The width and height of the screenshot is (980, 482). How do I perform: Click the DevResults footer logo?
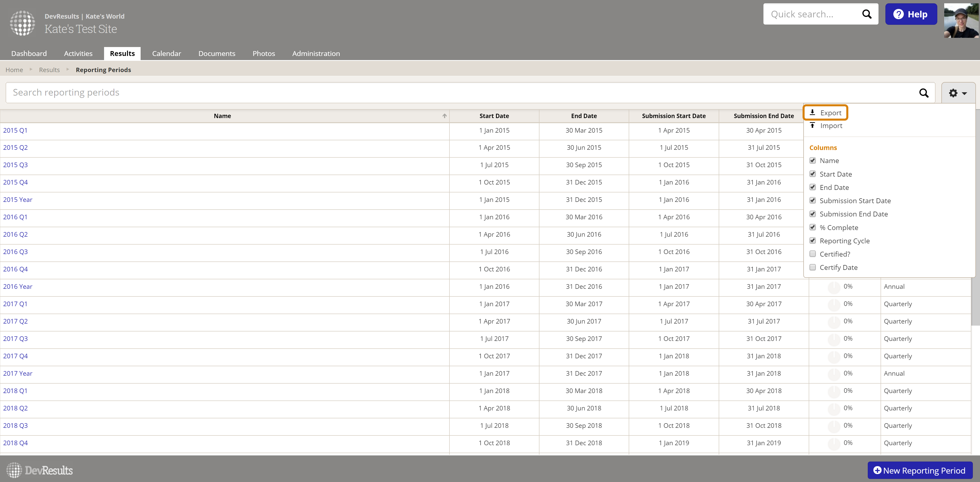pos(40,470)
